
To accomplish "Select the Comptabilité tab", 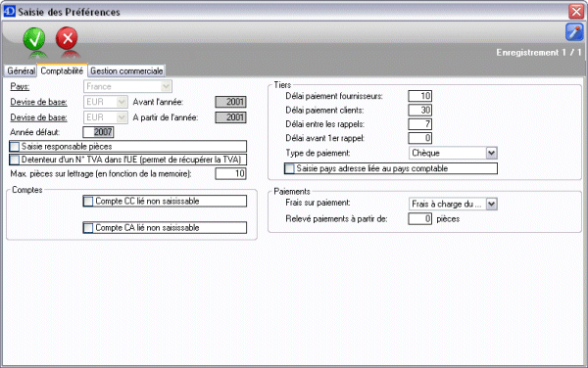I will coord(62,70).
